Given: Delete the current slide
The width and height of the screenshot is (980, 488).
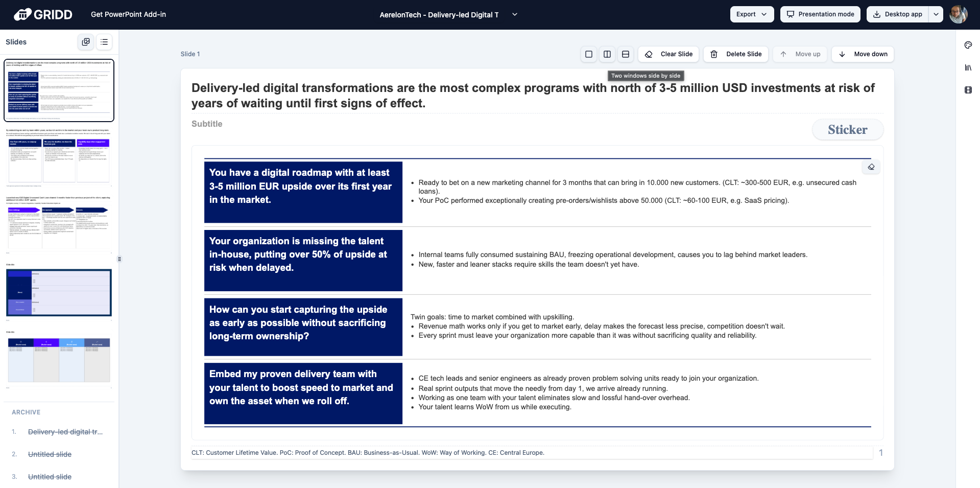Looking at the screenshot, I should [x=736, y=54].
